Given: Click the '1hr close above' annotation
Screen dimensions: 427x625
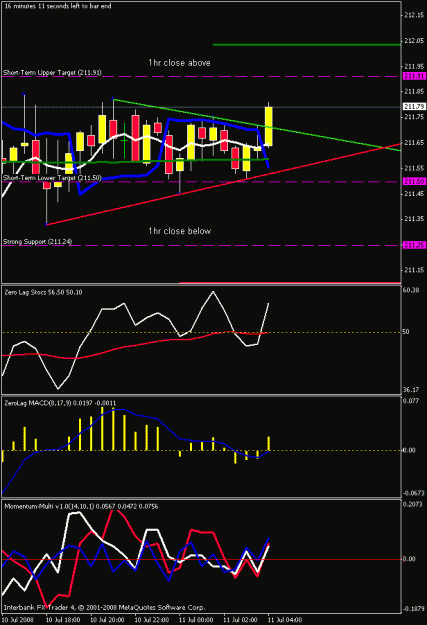Looking at the screenshot, I should tap(179, 63).
